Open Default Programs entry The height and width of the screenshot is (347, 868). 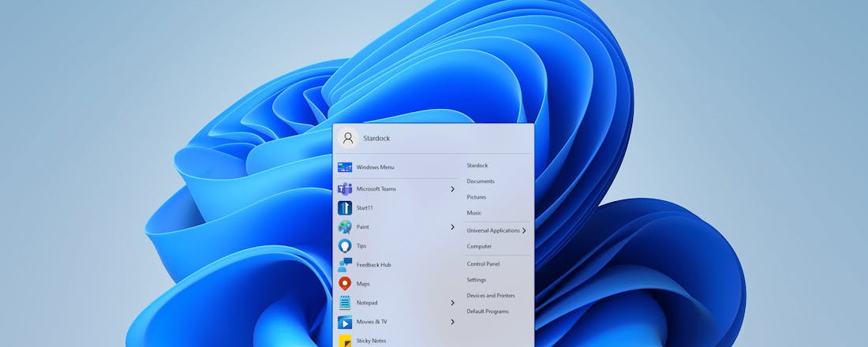(x=487, y=312)
